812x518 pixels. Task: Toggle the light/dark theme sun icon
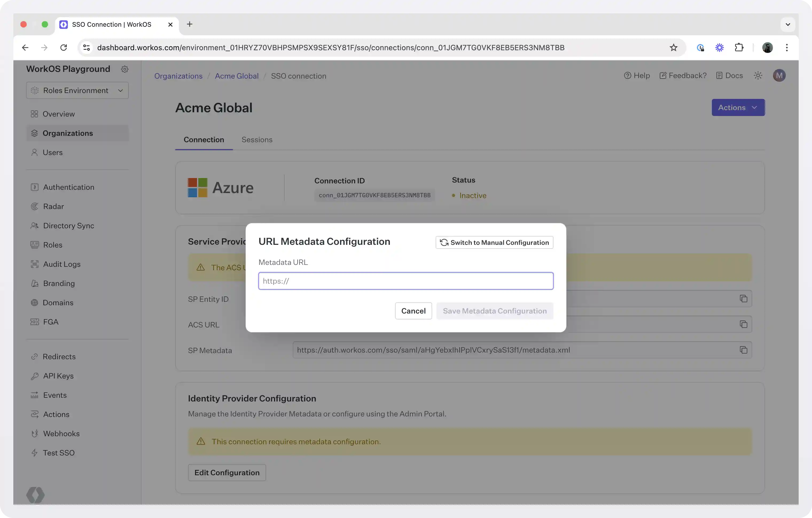(758, 76)
